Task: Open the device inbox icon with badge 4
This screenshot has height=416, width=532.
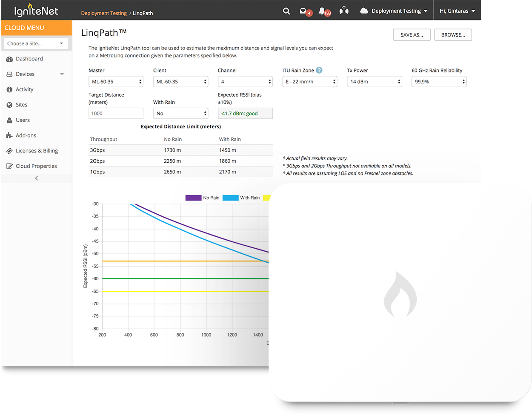Action: (305, 11)
